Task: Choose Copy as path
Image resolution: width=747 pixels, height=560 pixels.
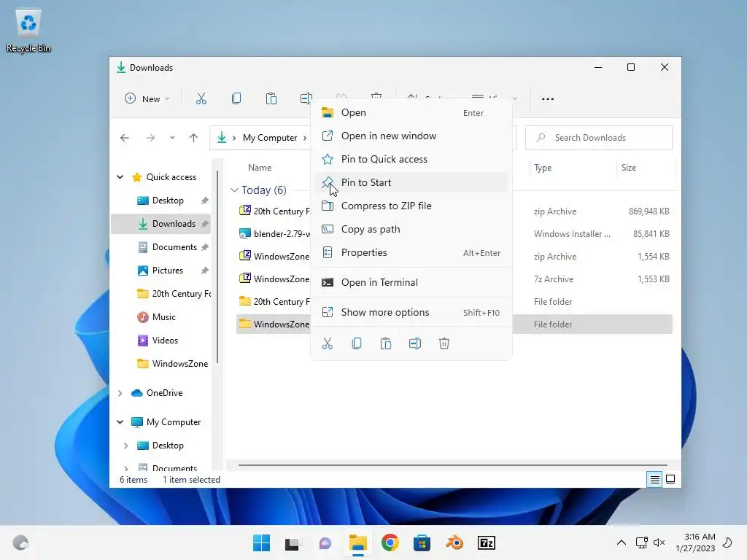Action: pyautogui.click(x=411, y=229)
